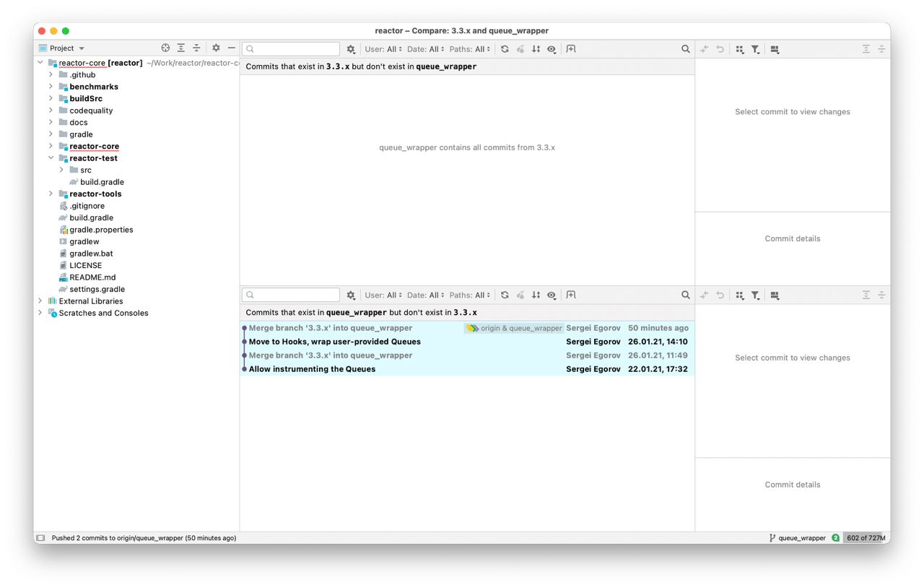Click Revert in bottom changes panel
The image size is (924, 588).
(720, 295)
